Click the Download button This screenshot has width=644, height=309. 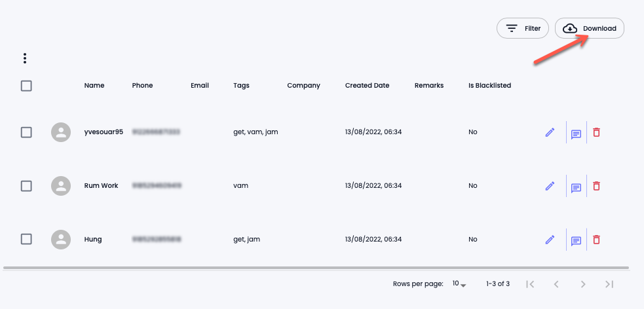point(590,28)
